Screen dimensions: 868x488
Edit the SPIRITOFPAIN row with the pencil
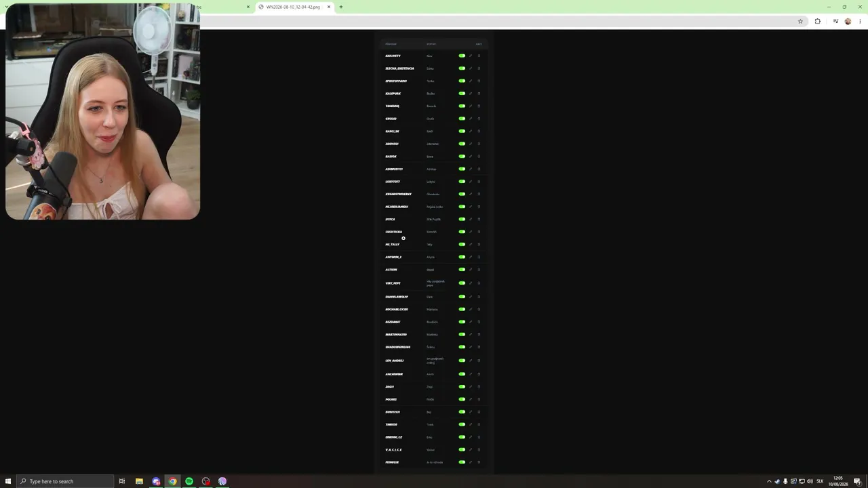(x=471, y=81)
